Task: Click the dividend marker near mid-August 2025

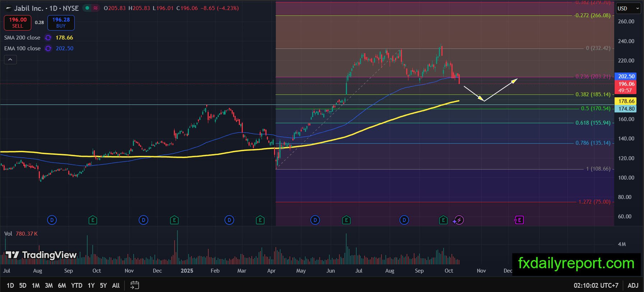Action: [404, 220]
